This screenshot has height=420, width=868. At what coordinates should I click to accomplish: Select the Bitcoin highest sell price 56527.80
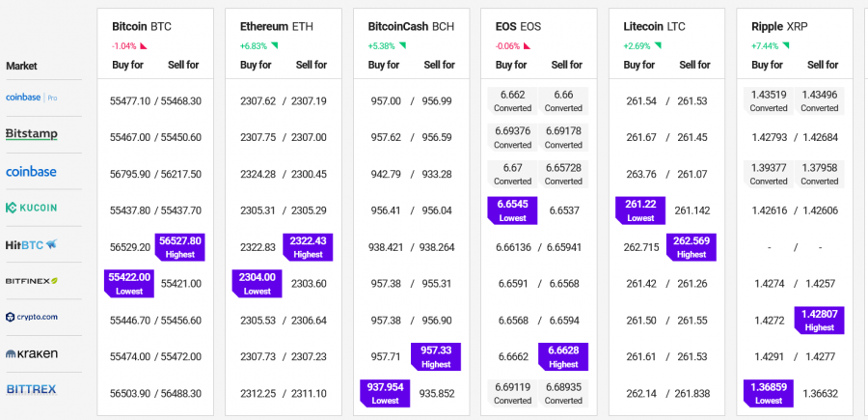[180, 247]
